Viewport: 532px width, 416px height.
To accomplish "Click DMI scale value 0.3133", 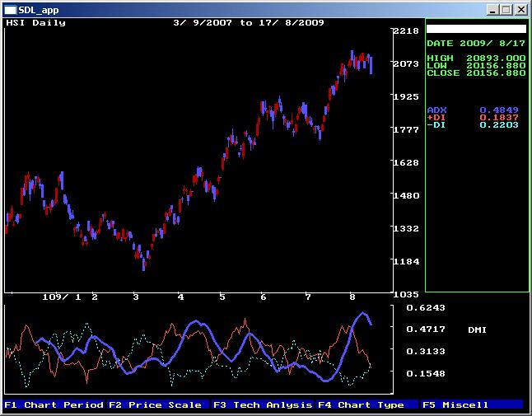I will click(x=426, y=352).
